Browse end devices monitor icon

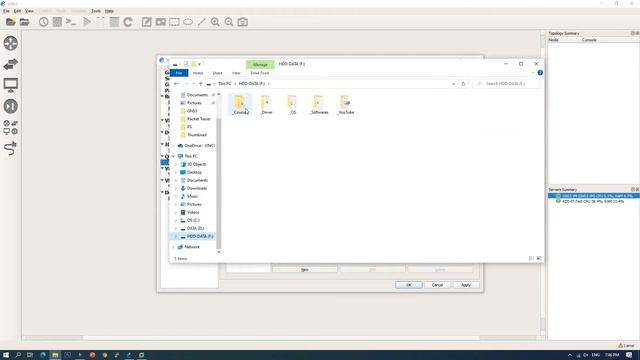point(11,85)
